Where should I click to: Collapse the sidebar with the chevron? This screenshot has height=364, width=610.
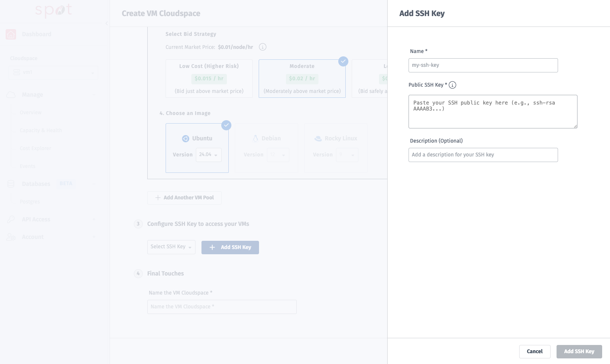coord(107,24)
